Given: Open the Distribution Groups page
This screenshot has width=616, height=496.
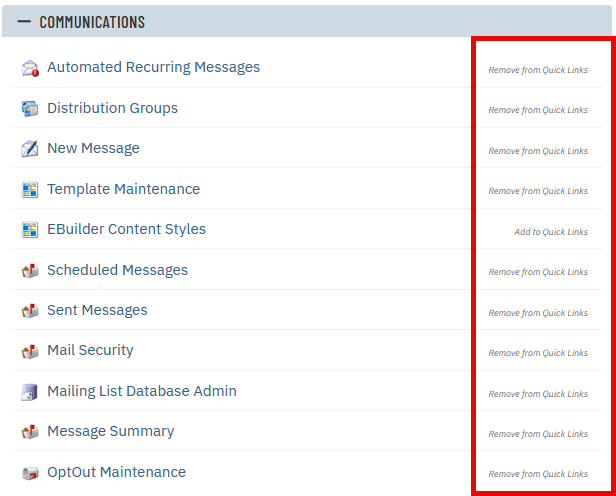Looking at the screenshot, I should click(112, 108).
